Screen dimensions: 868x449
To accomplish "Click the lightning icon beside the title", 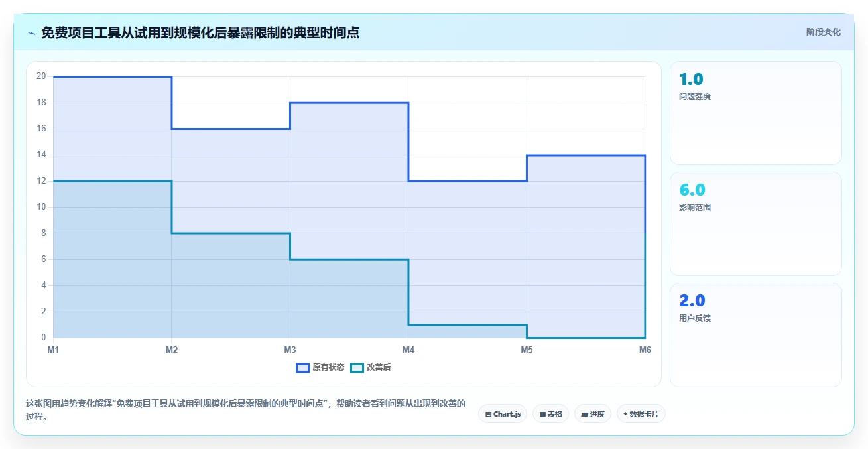I will (31, 32).
